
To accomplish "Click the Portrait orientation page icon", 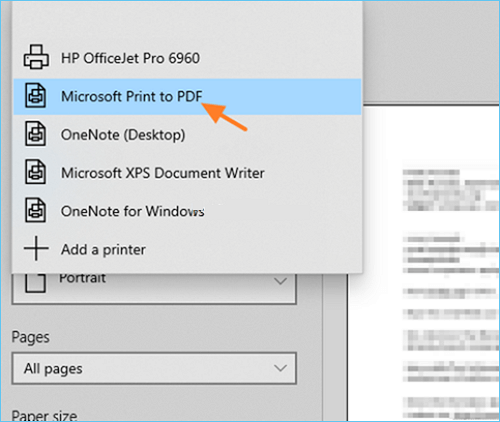I will pos(35,283).
